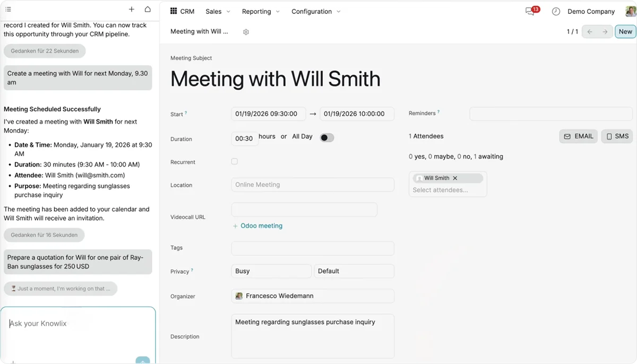Expand 'Gedanken für 22 Sekunden' pill
637x364 pixels.
click(x=45, y=51)
